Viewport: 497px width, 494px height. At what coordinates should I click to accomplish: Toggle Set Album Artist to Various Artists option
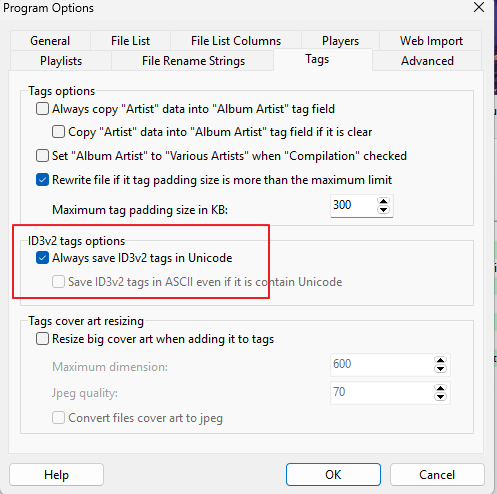[42, 156]
